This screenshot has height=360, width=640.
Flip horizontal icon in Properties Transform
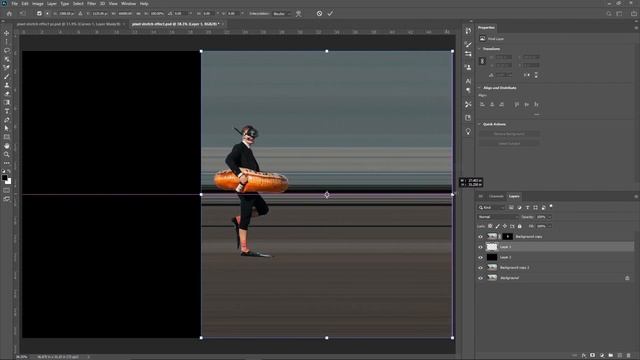(527, 75)
